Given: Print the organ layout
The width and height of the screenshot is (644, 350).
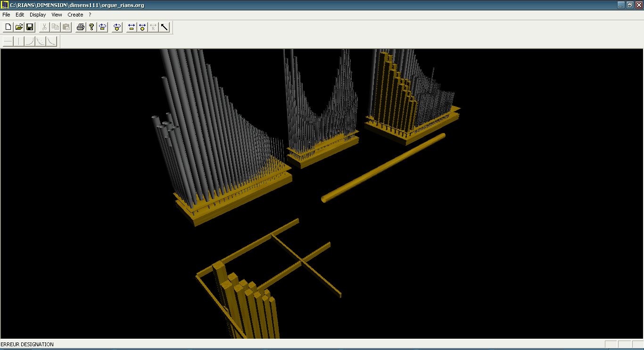Looking at the screenshot, I should (80, 27).
